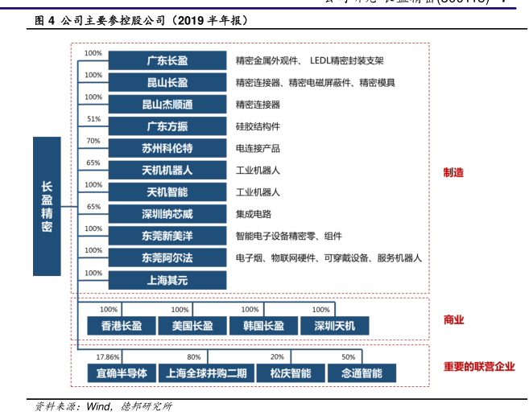The image size is (529, 420).
Task: Click 精密连接器 beside 昆山杰顺通
Action: coord(258,105)
